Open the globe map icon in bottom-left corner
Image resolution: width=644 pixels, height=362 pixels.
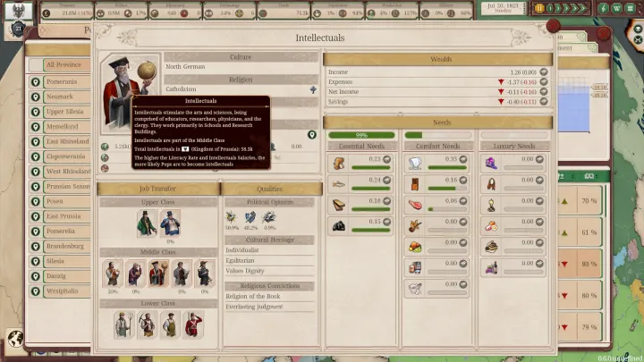click(x=14, y=339)
